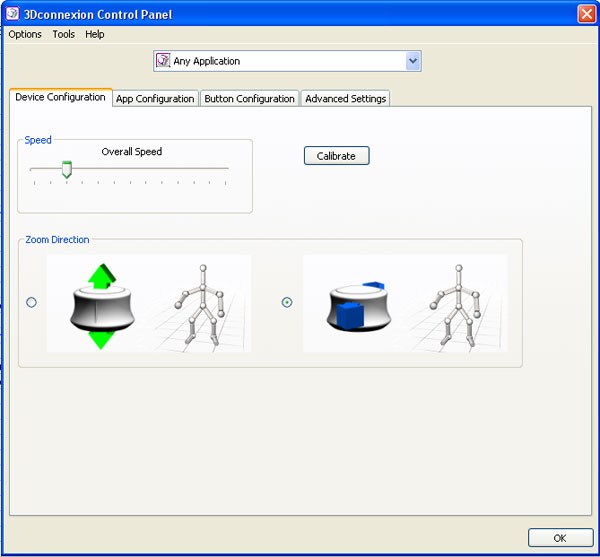The image size is (600, 557).
Task: Click the OK button
Action: tap(561, 538)
